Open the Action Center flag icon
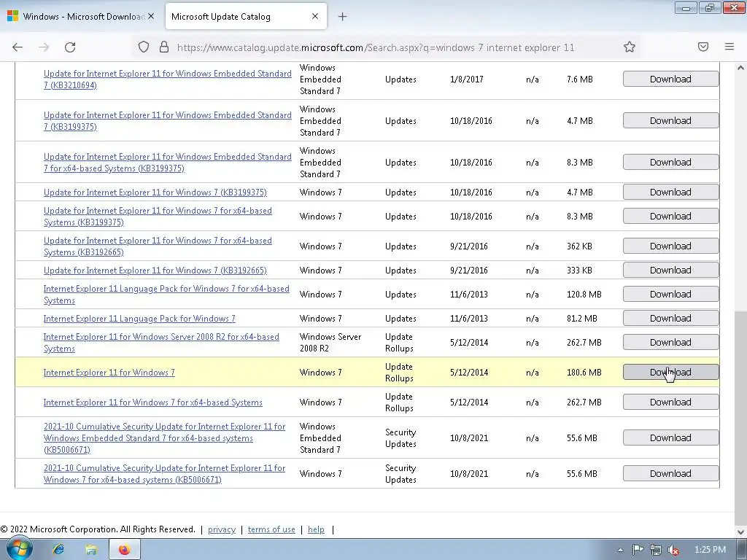The image size is (747, 560). pos(638,550)
